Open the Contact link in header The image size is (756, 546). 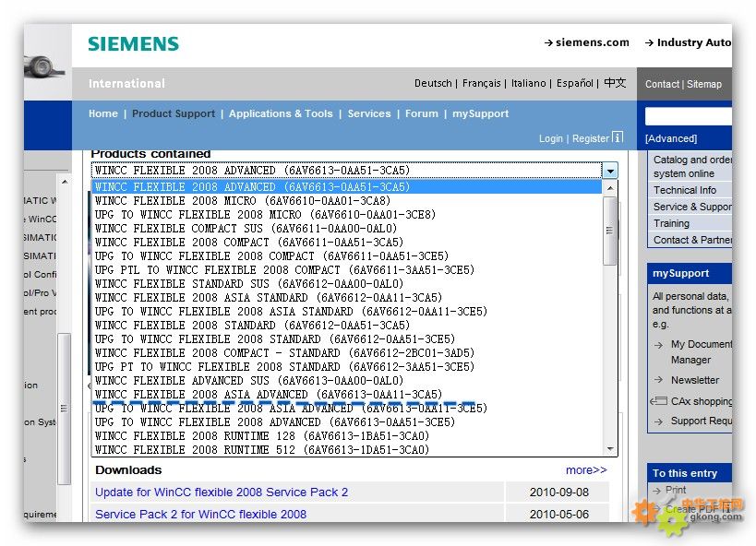click(662, 84)
